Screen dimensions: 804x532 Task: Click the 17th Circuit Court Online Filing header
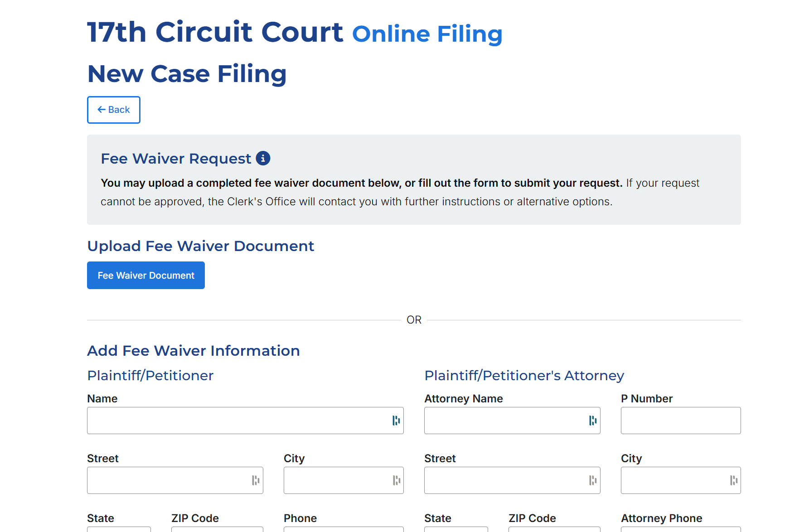click(295, 33)
